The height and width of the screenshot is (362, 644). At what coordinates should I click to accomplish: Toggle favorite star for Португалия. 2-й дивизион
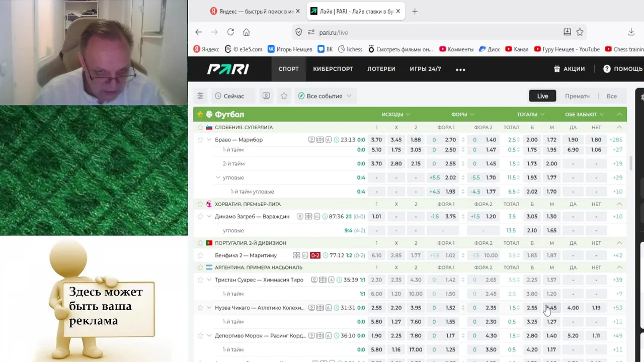pos(200,243)
